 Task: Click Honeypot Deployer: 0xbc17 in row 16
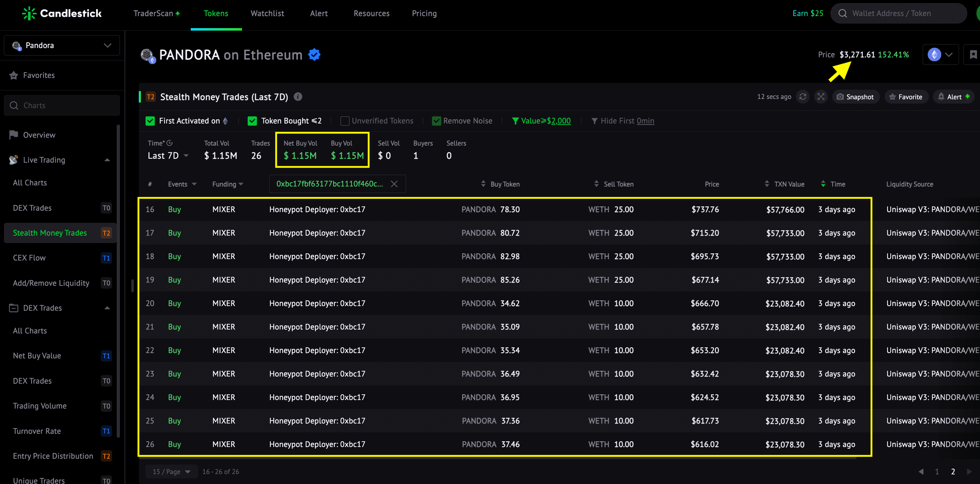pyautogui.click(x=317, y=209)
